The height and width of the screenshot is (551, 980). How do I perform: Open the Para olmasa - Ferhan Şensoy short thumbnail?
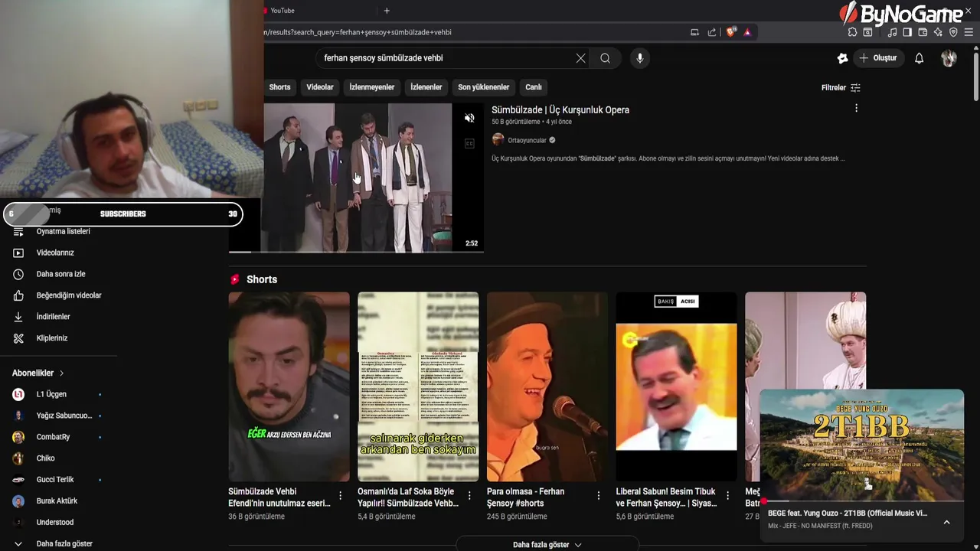[x=547, y=386]
